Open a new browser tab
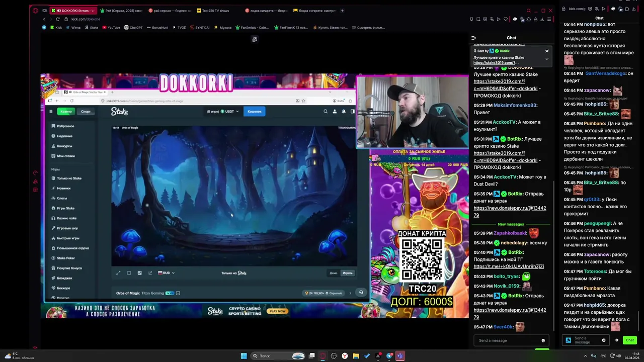Screen dimensions: 644x362 click(x=343, y=11)
